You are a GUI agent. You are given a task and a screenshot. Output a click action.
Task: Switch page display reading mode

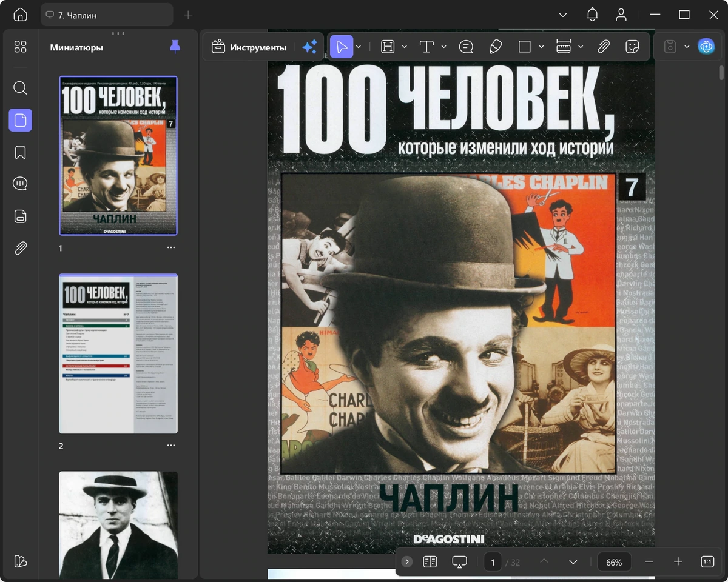[x=430, y=562]
